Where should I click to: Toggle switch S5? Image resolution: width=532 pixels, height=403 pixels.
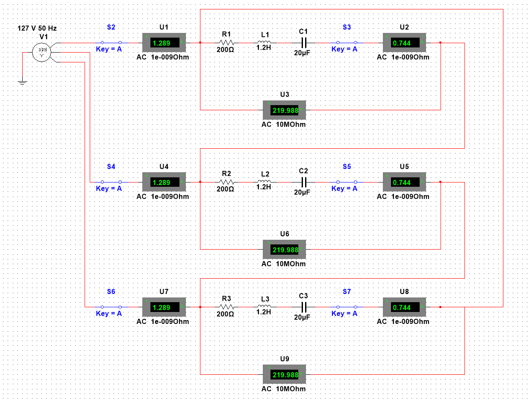347,182
